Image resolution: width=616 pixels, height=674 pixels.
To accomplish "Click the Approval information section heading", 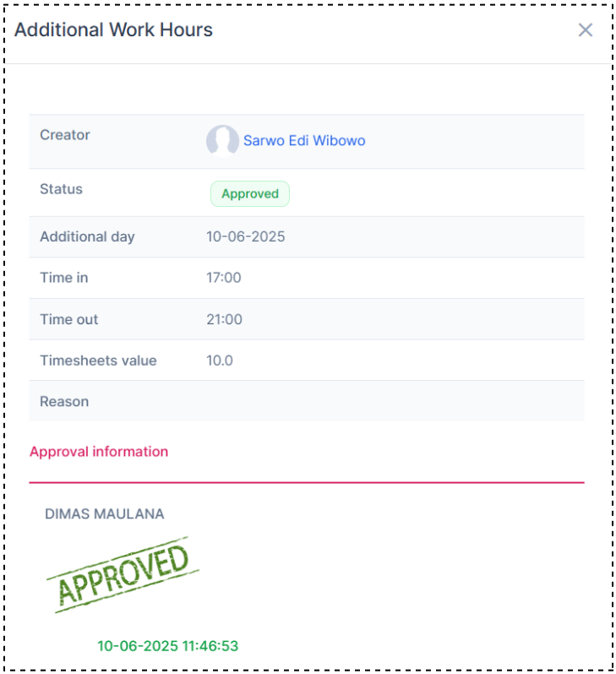I will [x=99, y=452].
